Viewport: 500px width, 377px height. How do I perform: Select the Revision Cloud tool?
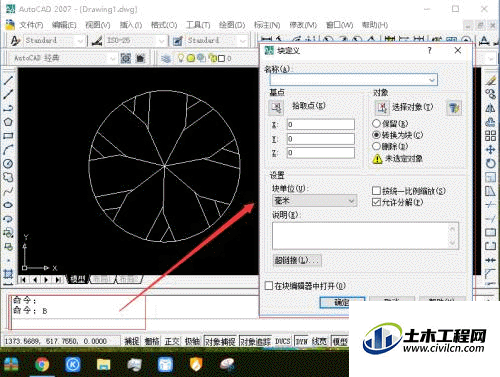[x=8, y=177]
